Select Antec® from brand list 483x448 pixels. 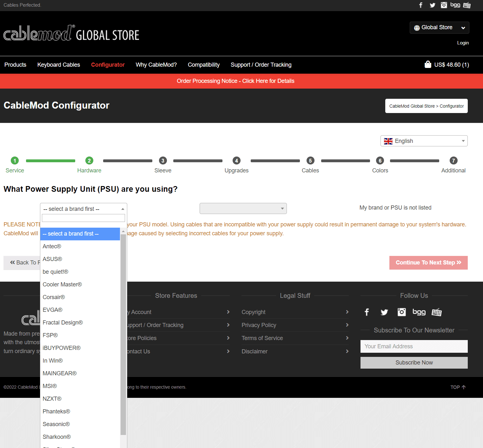coord(80,246)
